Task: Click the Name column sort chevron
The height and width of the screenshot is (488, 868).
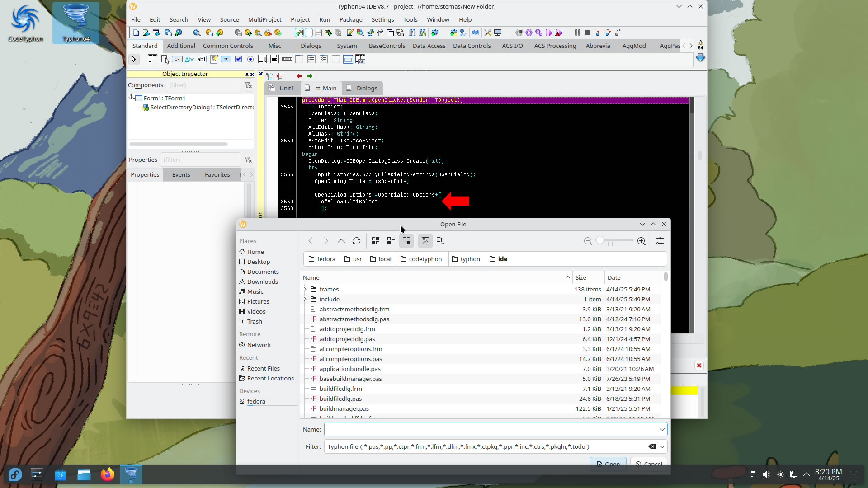Action: [x=567, y=277]
